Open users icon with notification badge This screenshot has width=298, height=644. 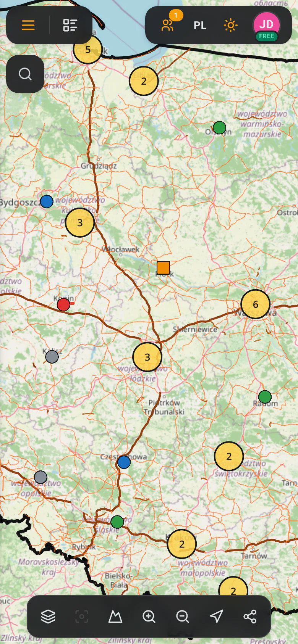[x=168, y=25]
